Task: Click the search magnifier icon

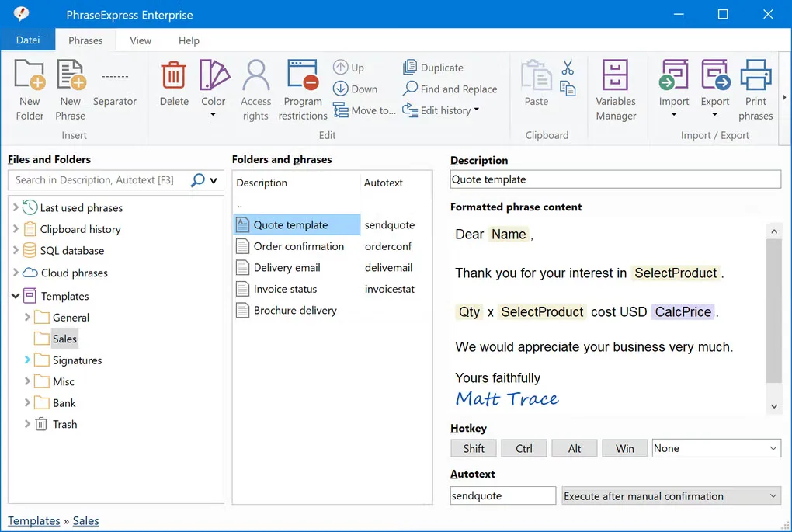Action: point(197,180)
